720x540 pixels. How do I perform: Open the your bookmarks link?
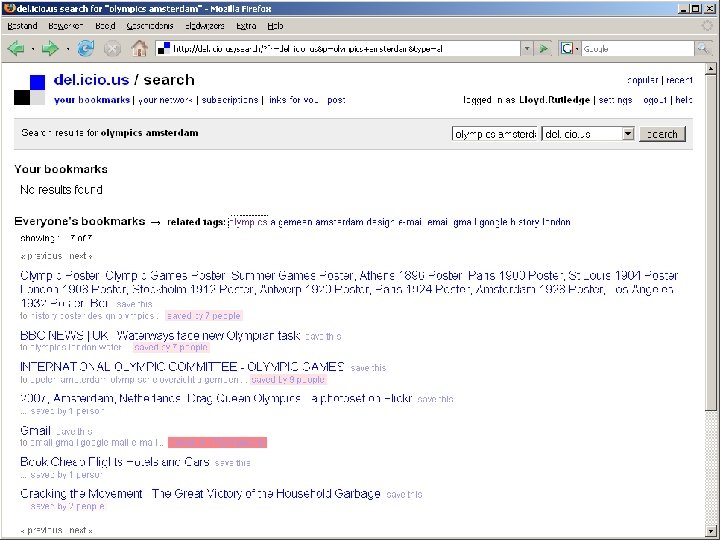coord(92,100)
